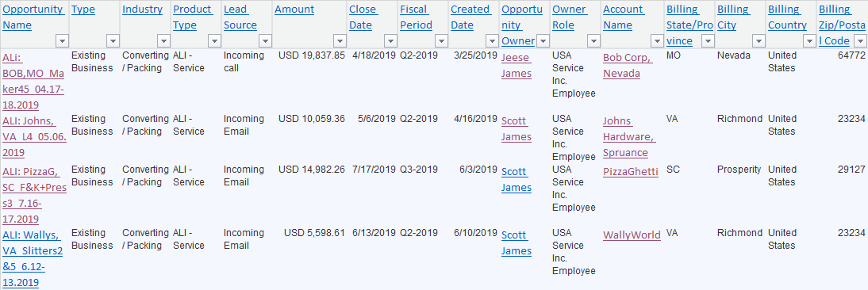
Task: Open the WallyWorld account link
Action: pyautogui.click(x=632, y=235)
